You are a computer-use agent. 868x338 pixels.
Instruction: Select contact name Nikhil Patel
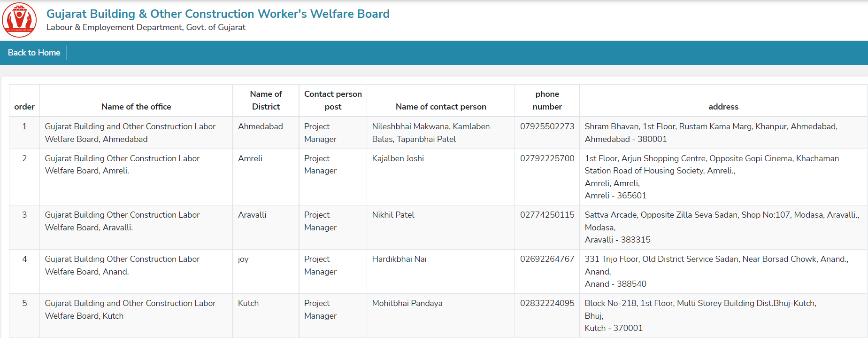coord(393,215)
